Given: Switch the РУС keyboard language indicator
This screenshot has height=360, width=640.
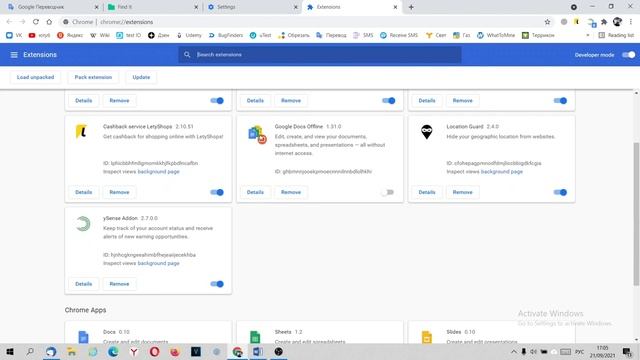Looking at the screenshot, I should [579, 352].
